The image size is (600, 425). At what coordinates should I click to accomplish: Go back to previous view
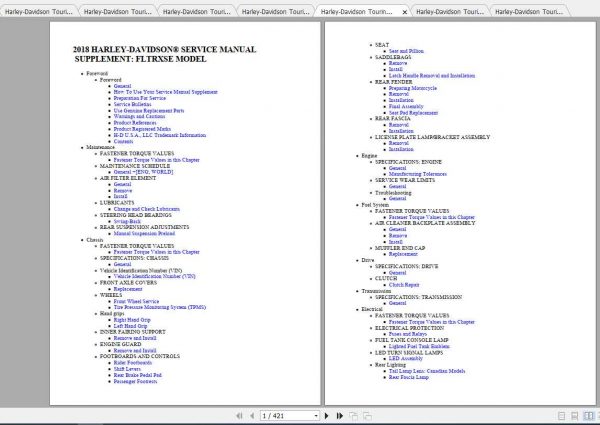click(353, 416)
